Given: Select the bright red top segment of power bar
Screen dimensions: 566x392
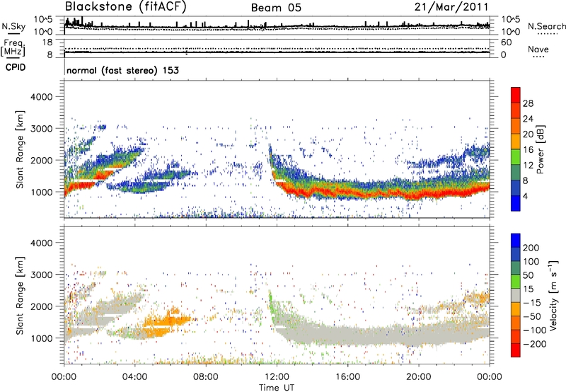Looking at the screenshot, I should 516,95.
